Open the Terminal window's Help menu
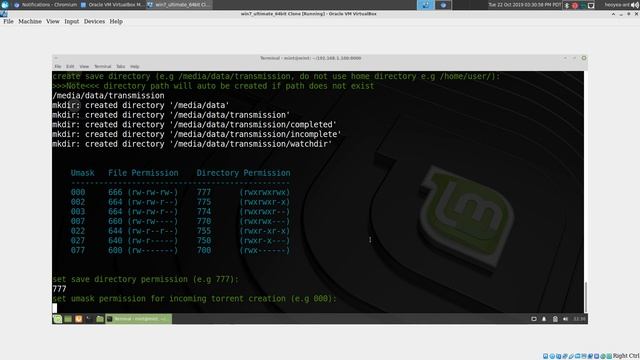 click(135, 67)
